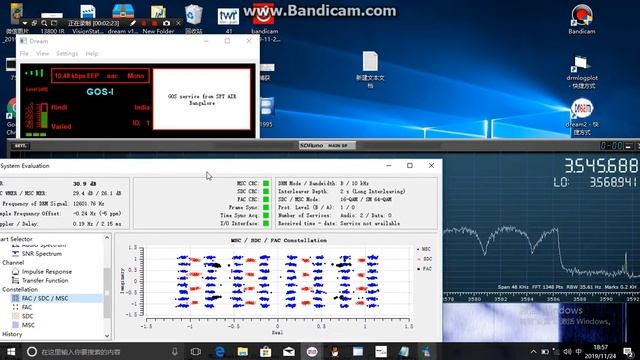The width and height of the screenshot is (640, 360).
Task: Open the VisionStat desktop icon
Action: point(88,20)
